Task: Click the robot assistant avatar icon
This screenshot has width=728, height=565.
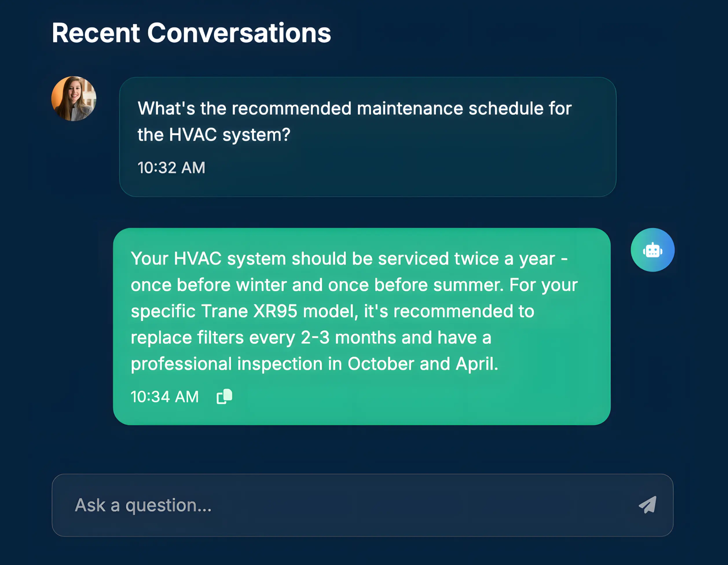Action: (652, 250)
